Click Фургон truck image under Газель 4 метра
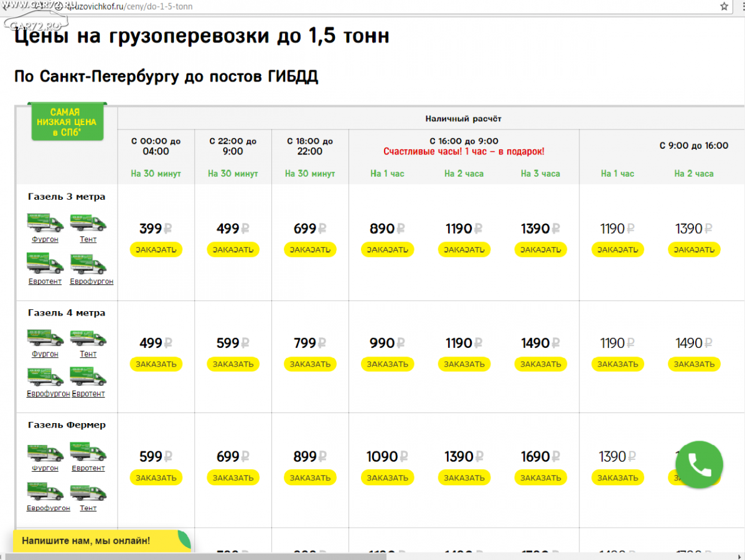The width and height of the screenshot is (745, 560). tap(45, 338)
